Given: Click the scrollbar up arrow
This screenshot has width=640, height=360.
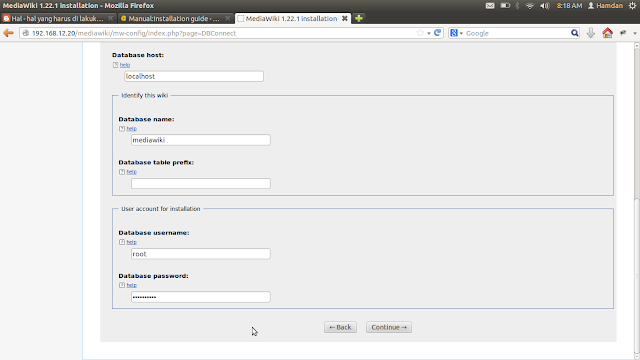Looking at the screenshot, I should click(637, 46).
